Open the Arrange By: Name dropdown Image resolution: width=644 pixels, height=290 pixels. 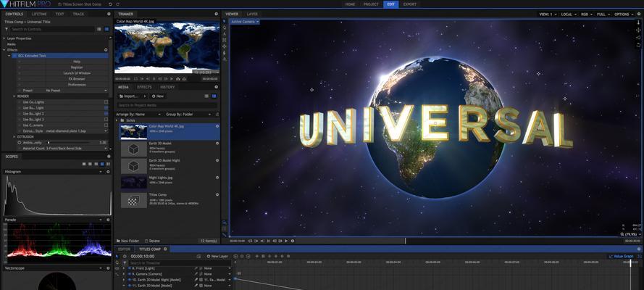tap(138, 115)
